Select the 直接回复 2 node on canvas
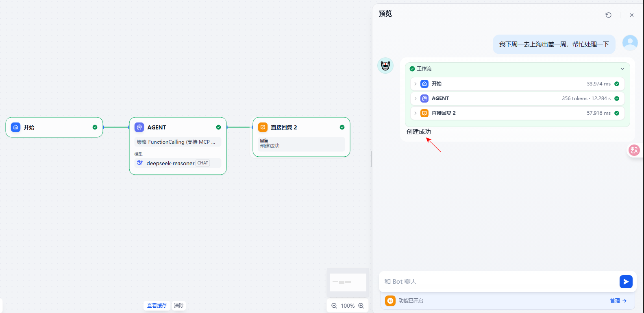This screenshot has width=644, height=313. (301, 127)
